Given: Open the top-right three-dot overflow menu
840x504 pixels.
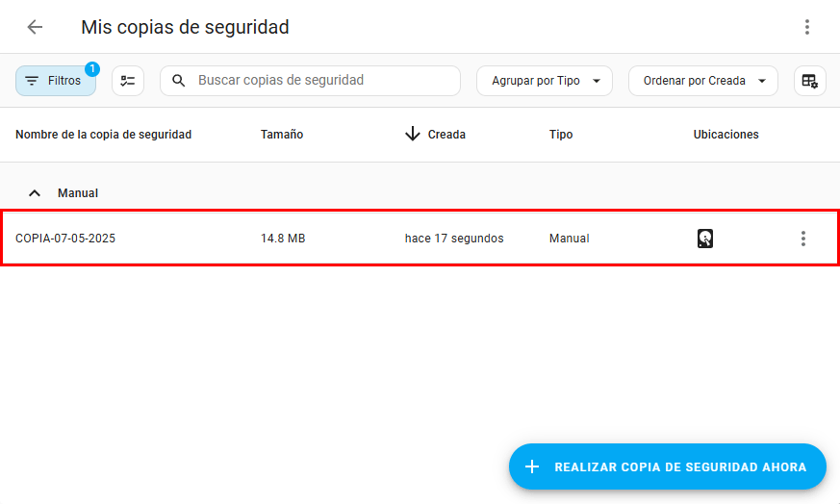Looking at the screenshot, I should (807, 27).
